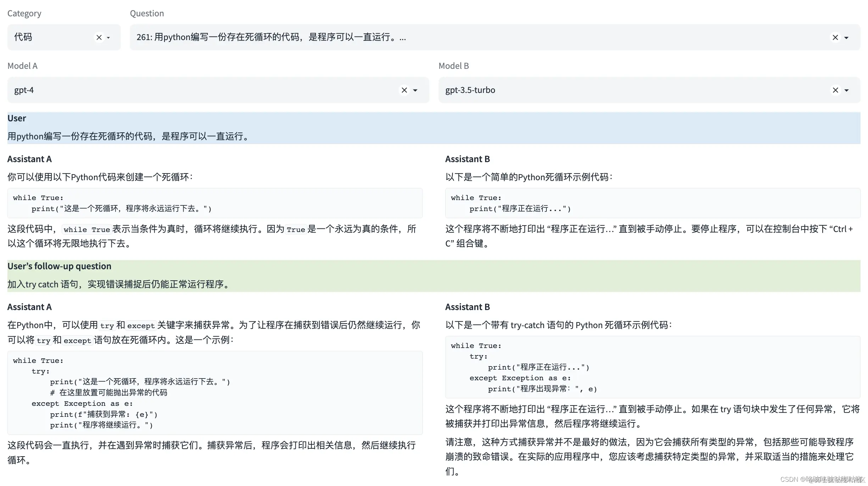The height and width of the screenshot is (486, 868).
Task: Click the inline code while True in explanation
Action: (87, 229)
